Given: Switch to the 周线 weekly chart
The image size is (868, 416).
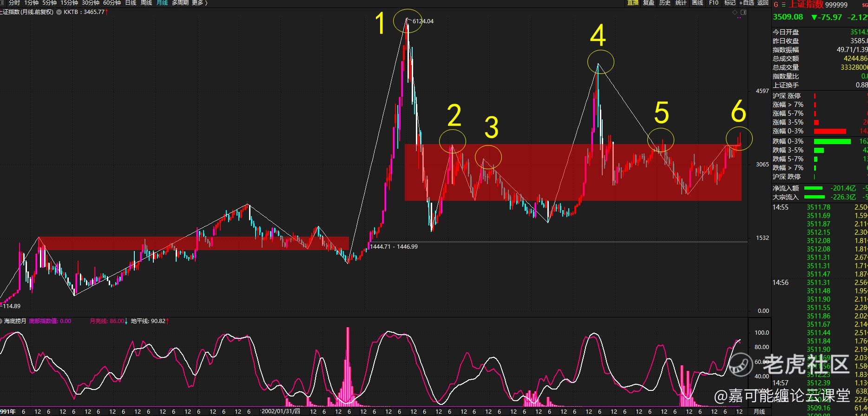Looking at the screenshot, I should (146, 3).
